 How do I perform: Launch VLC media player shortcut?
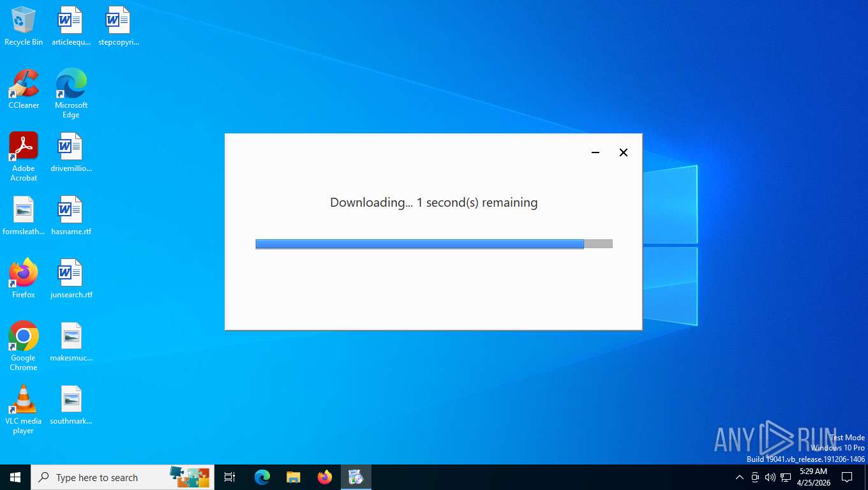pos(24,410)
